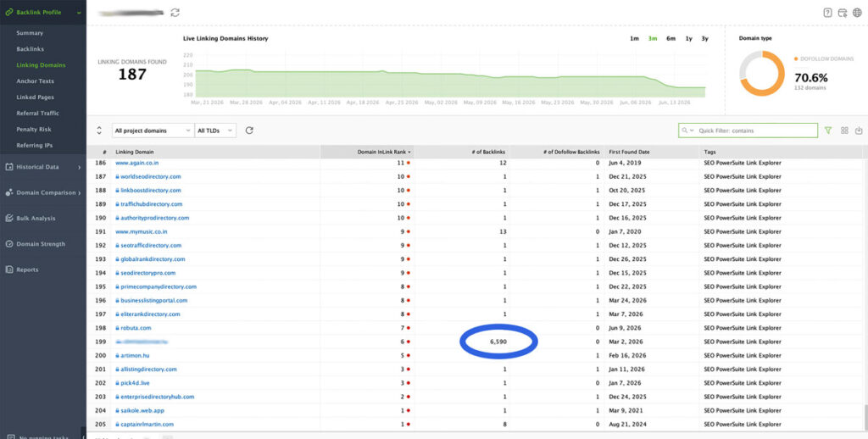The image size is (868, 439).
Task: Open Linking Domains in sidebar
Action: (x=41, y=65)
